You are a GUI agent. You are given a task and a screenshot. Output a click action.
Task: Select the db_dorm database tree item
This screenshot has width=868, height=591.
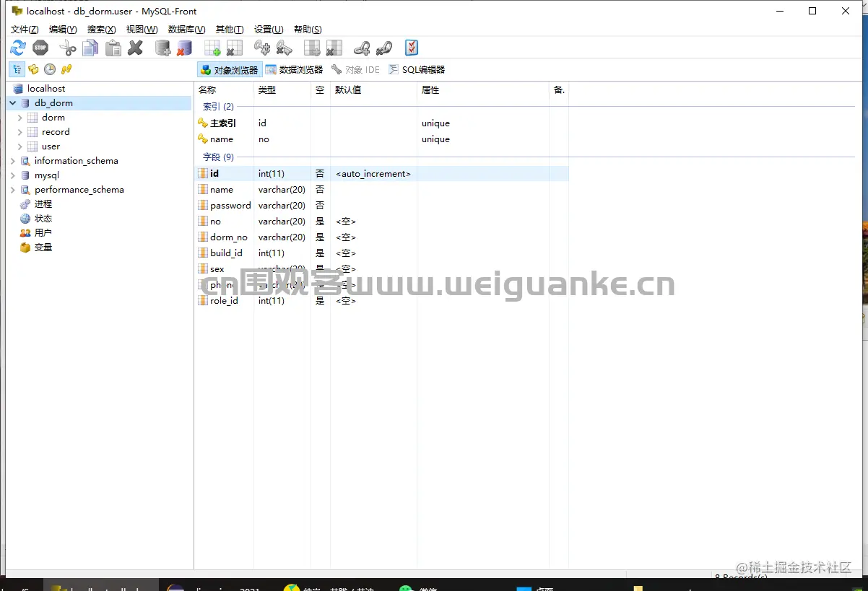(x=53, y=103)
